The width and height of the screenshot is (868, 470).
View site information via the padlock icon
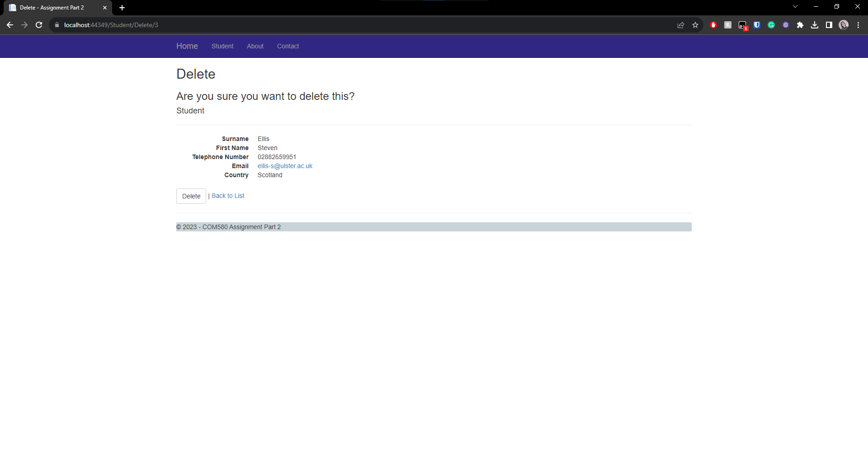tap(57, 25)
